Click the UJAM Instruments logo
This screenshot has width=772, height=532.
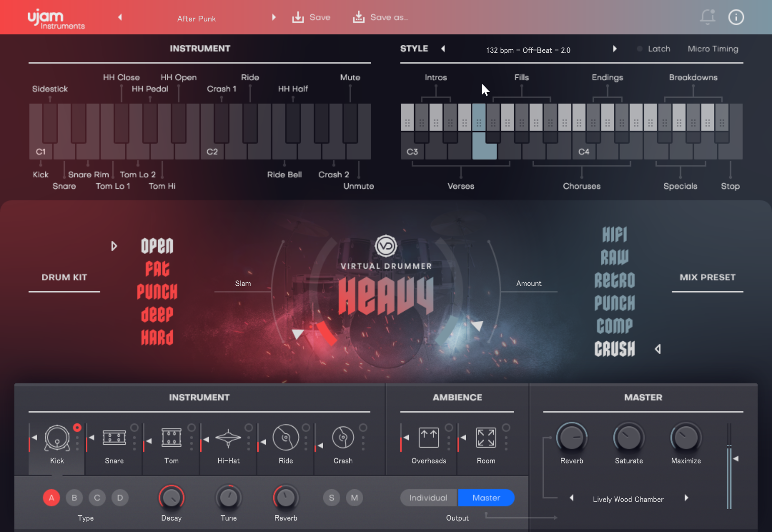(56, 19)
